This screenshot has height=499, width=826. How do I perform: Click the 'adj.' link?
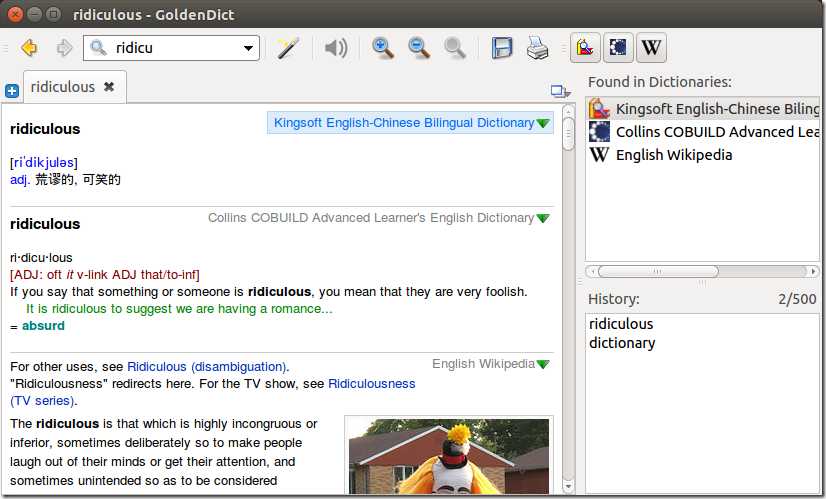pyautogui.click(x=20, y=180)
